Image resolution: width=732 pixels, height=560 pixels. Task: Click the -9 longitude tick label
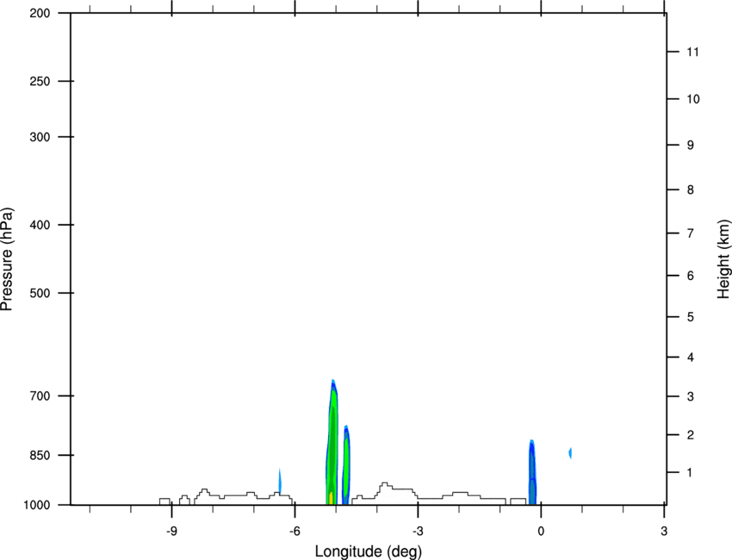[171, 531]
